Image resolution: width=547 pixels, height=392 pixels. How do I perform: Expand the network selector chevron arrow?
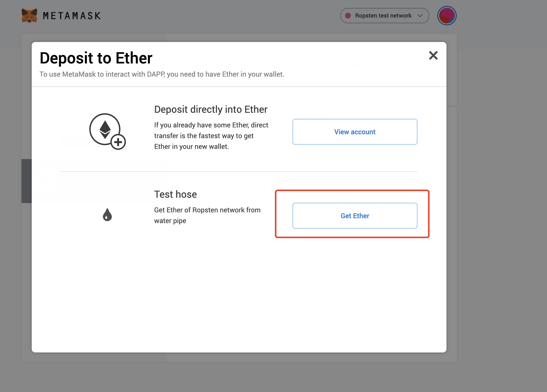click(420, 16)
